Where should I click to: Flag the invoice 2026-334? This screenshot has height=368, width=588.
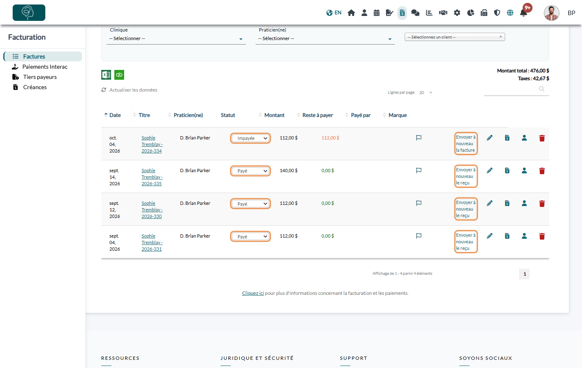point(419,138)
